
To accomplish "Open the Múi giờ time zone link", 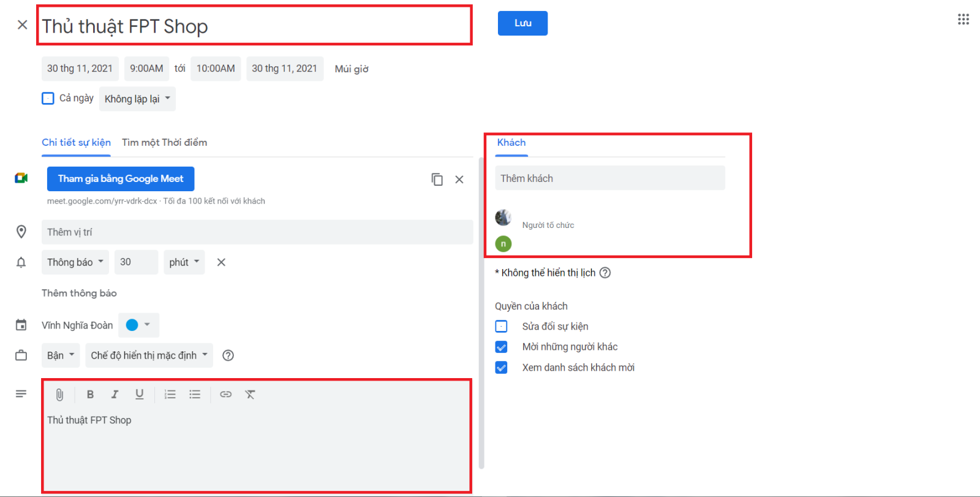I will [352, 69].
